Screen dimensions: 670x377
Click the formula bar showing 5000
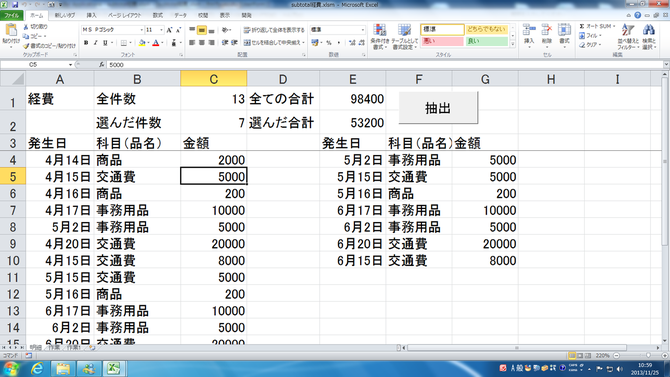tap(385, 65)
